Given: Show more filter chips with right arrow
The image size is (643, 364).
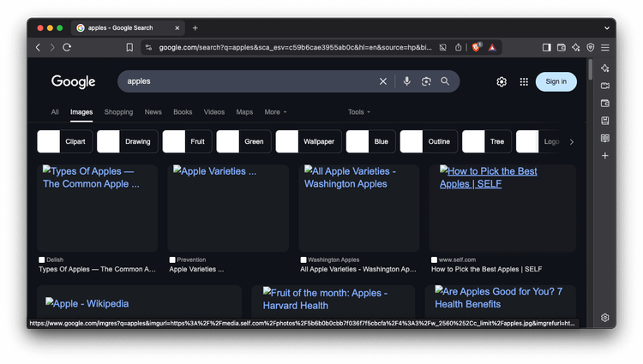Looking at the screenshot, I should (x=572, y=142).
